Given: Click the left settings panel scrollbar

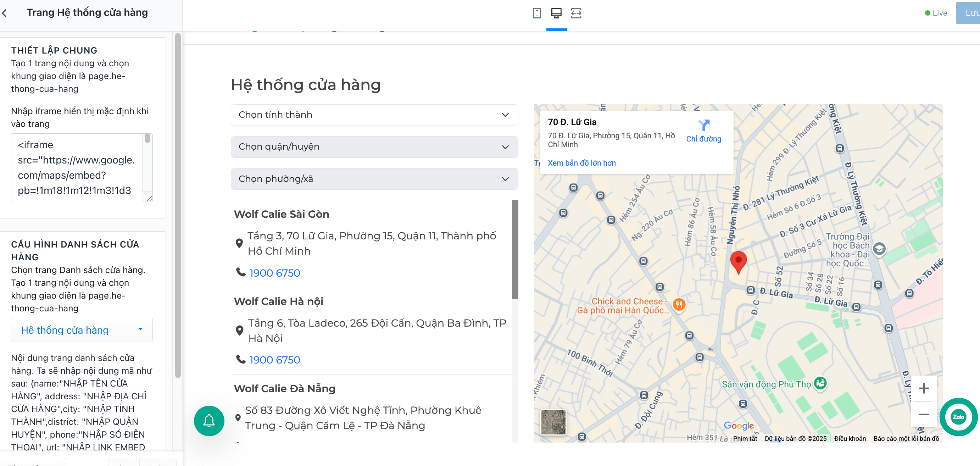Looking at the screenshot, I should pyautogui.click(x=178, y=205).
